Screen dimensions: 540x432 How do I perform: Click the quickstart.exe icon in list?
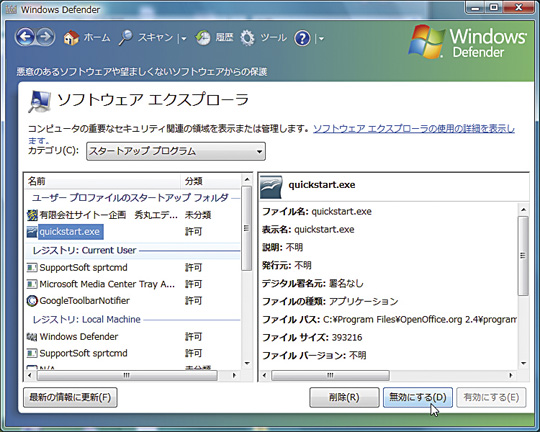point(32,232)
